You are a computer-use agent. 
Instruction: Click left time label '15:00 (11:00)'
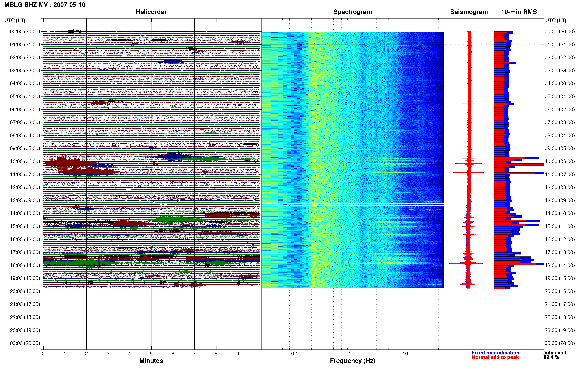(x=25, y=226)
